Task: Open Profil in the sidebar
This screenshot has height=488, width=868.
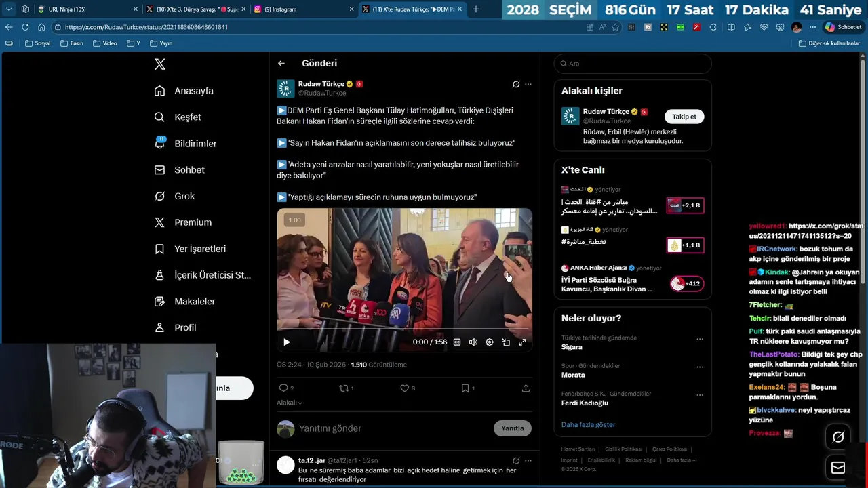Action: click(175, 327)
